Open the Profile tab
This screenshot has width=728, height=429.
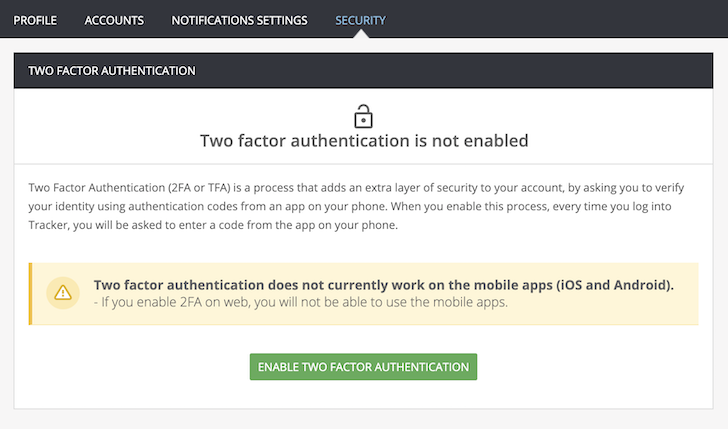coord(35,20)
